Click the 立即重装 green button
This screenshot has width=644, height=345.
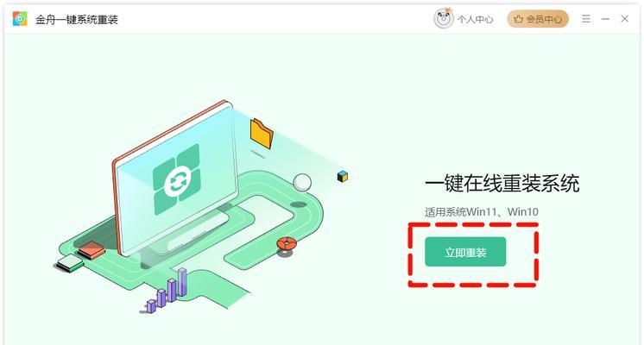click(465, 252)
